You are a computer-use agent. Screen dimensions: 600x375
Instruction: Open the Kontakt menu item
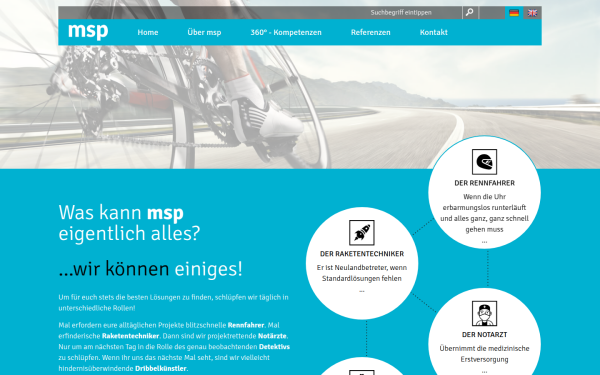click(x=434, y=33)
